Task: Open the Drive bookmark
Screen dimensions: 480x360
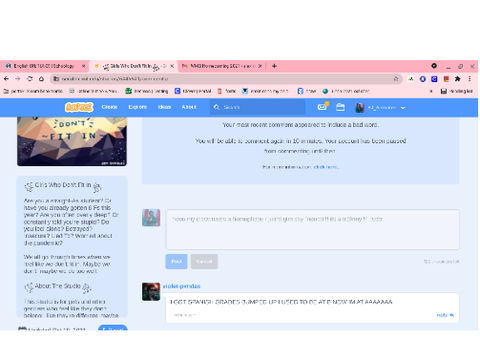Action: (x=306, y=91)
